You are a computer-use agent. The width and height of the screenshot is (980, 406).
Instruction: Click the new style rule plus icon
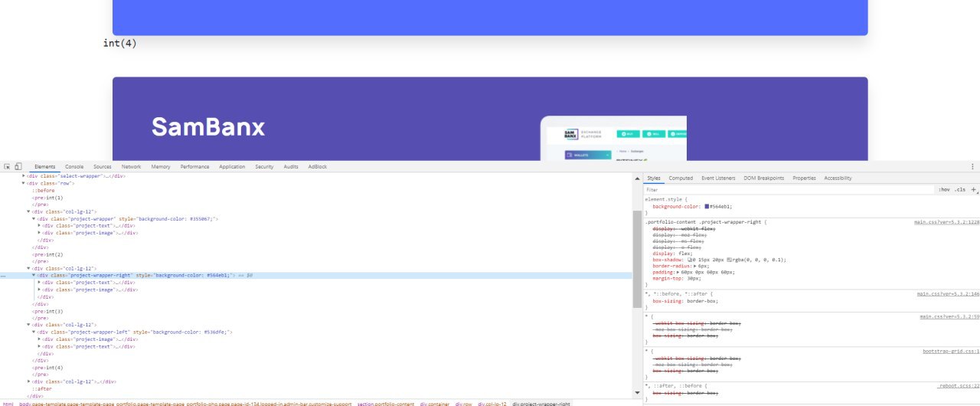(973, 189)
